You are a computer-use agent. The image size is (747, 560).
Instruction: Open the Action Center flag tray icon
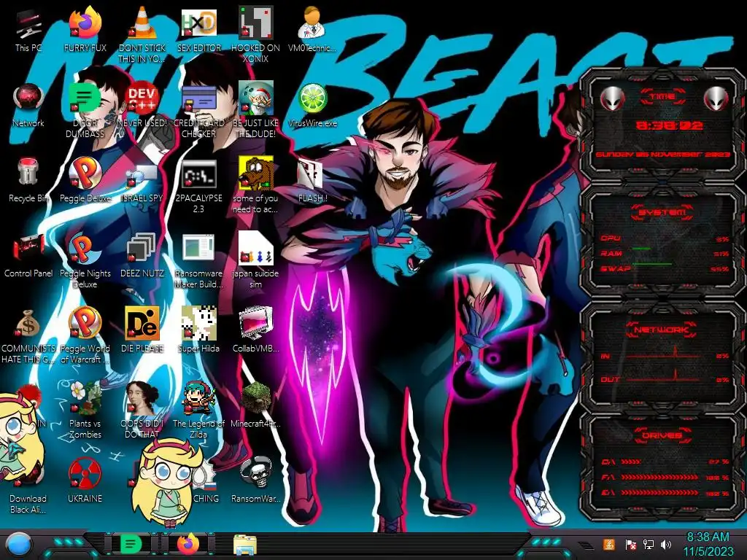tap(630, 544)
